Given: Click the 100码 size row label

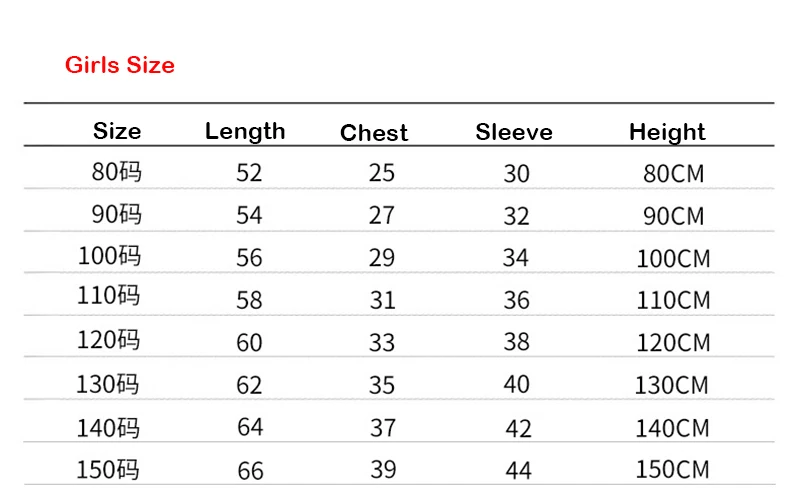Looking at the screenshot, I should [x=109, y=256].
